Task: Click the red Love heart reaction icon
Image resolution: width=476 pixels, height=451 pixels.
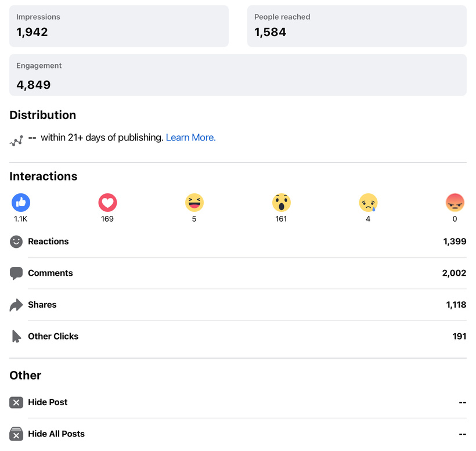Action: click(x=107, y=203)
